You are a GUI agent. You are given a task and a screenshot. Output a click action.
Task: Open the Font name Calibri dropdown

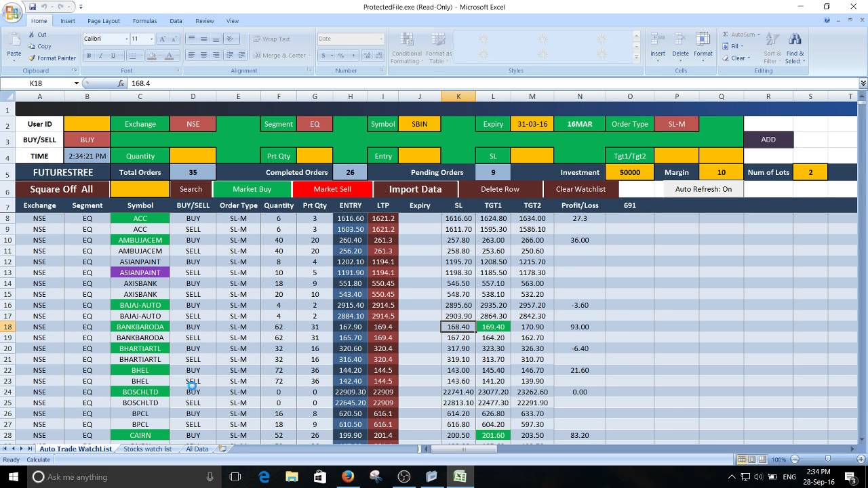(126, 39)
